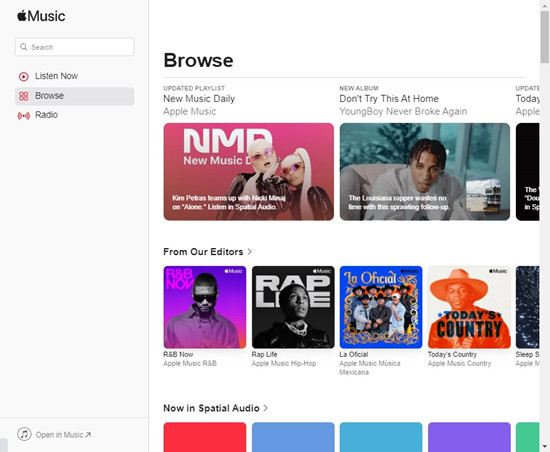Click Don't Try This At Home title
This screenshot has height=452, width=550.
point(389,99)
